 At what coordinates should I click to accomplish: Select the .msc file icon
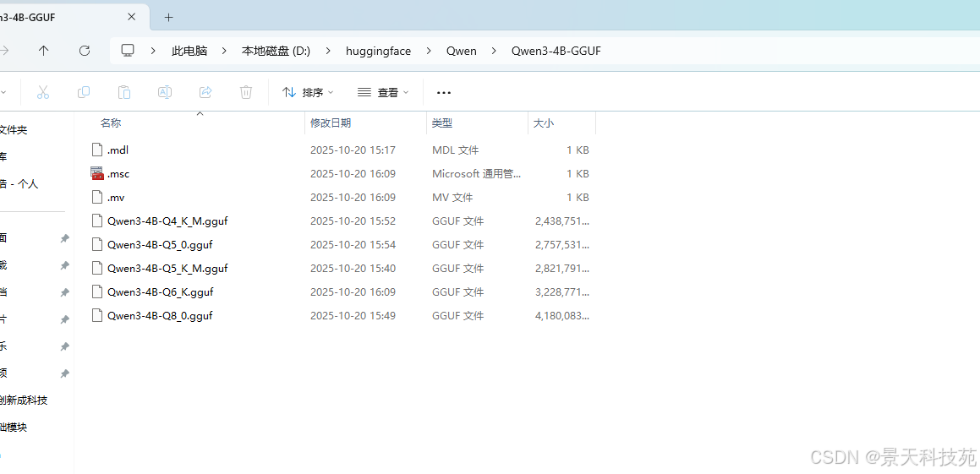point(96,173)
